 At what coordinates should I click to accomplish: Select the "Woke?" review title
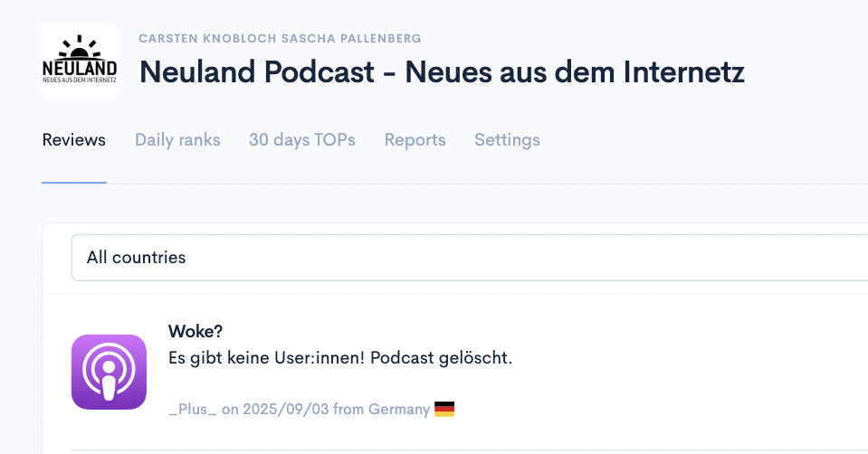pos(195,332)
